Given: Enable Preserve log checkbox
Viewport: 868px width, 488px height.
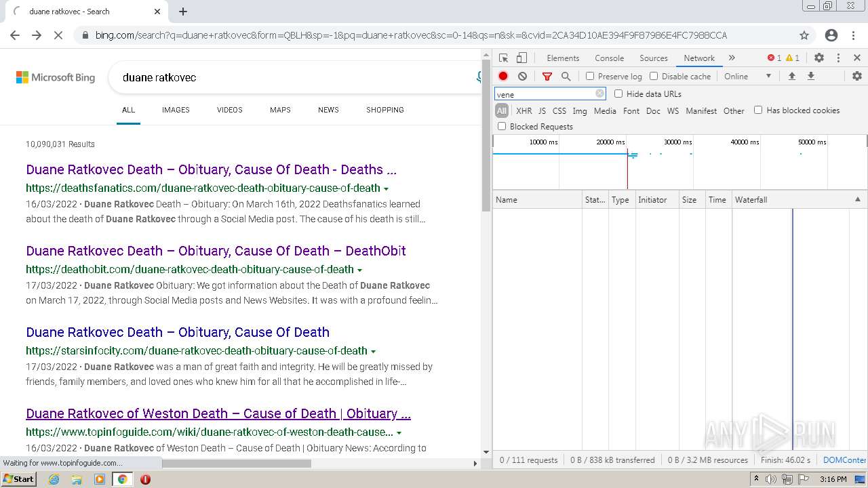Looking at the screenshot, I should pyautogui.click(x=590, y=77).
